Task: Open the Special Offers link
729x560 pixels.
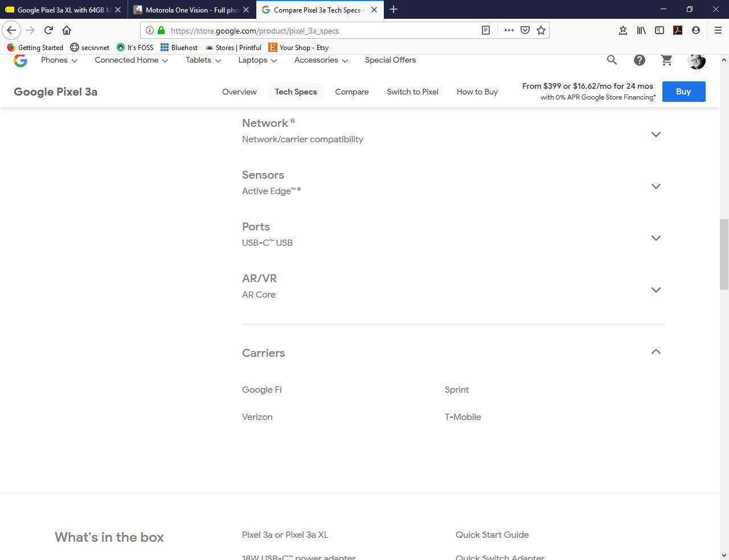Action: pyautogui.click(x=390, y=60)
